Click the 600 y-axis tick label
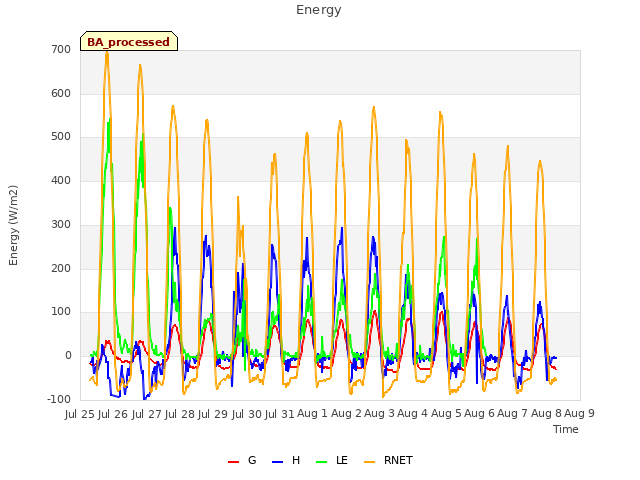640x480 pixels. (61, 93)
